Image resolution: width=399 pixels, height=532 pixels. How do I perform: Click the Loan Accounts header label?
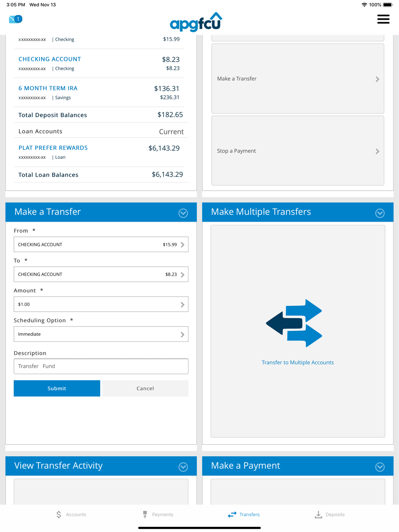(x=40, y=131)
